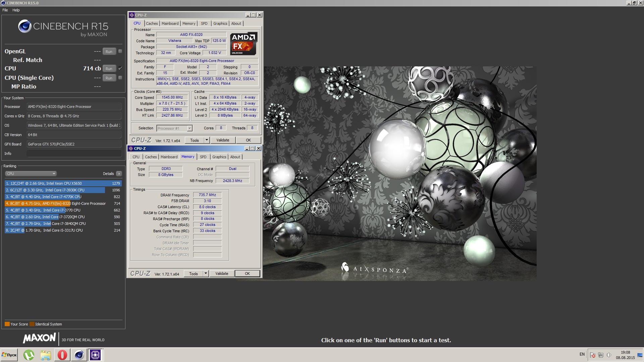Open the ranking Details arrow button
The height and width of the screenshot is (362, 644).
click(119, 174)
